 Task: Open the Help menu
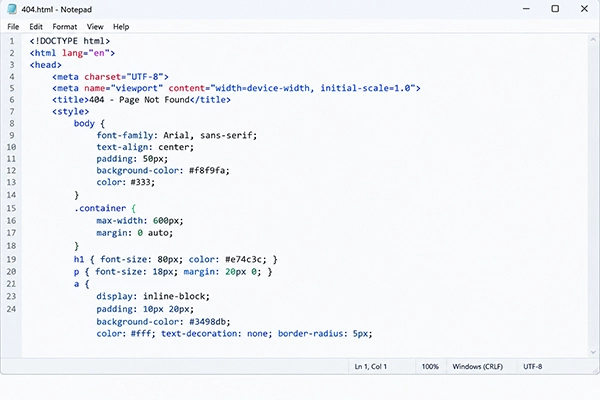(x=121, y=27)
